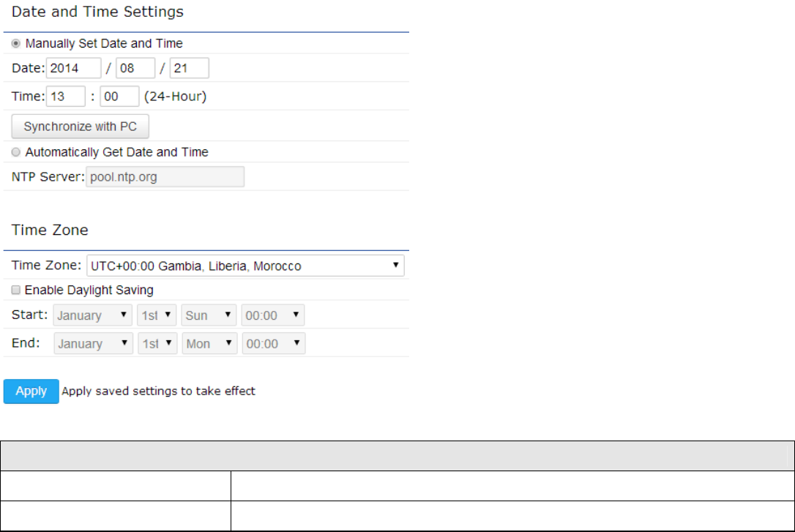
Task: Toggle Enable Daylight Saving checkbox
Action: point(15,290)
